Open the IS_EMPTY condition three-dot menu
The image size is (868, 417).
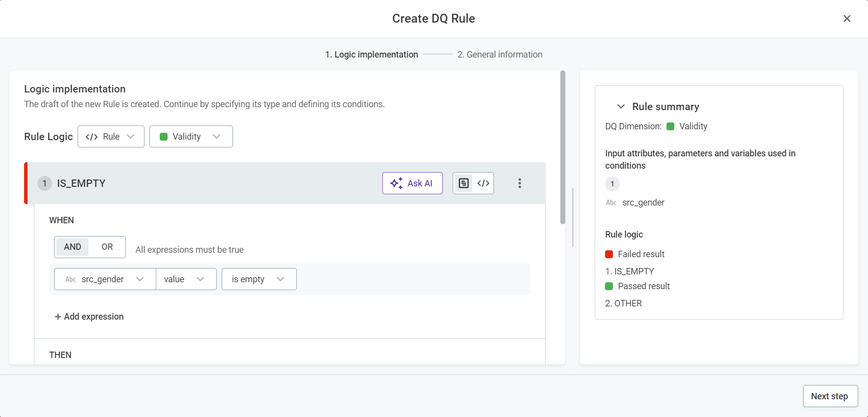tap(520, 183)
